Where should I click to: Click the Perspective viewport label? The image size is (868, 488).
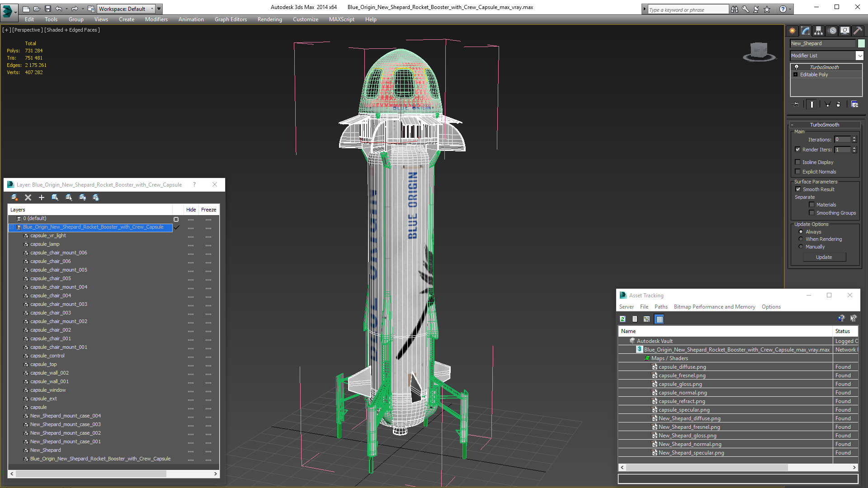(x=27, y=30)
